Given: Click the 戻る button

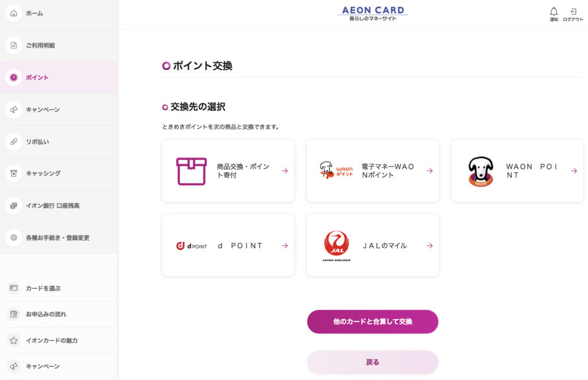Looking at the screenshot, I should tap(372, 362).
